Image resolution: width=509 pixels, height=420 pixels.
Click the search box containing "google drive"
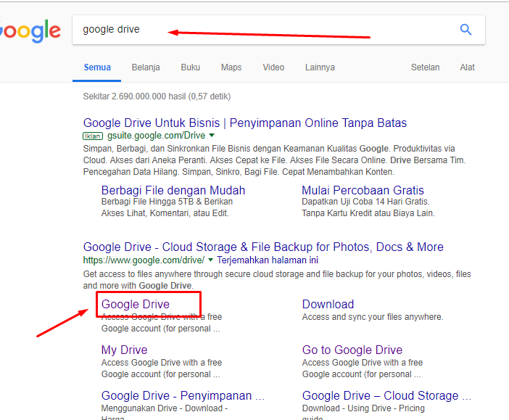coord(278,30)
